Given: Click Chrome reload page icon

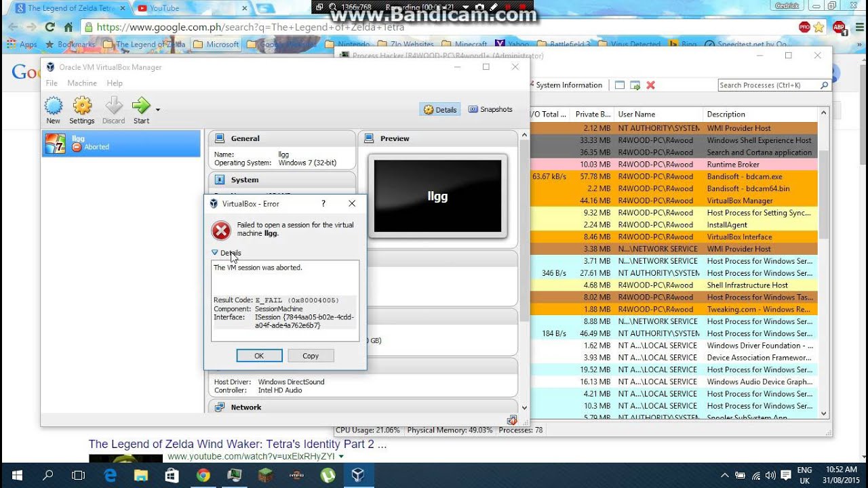Looking at the screenshot, I should click(50, 27).
